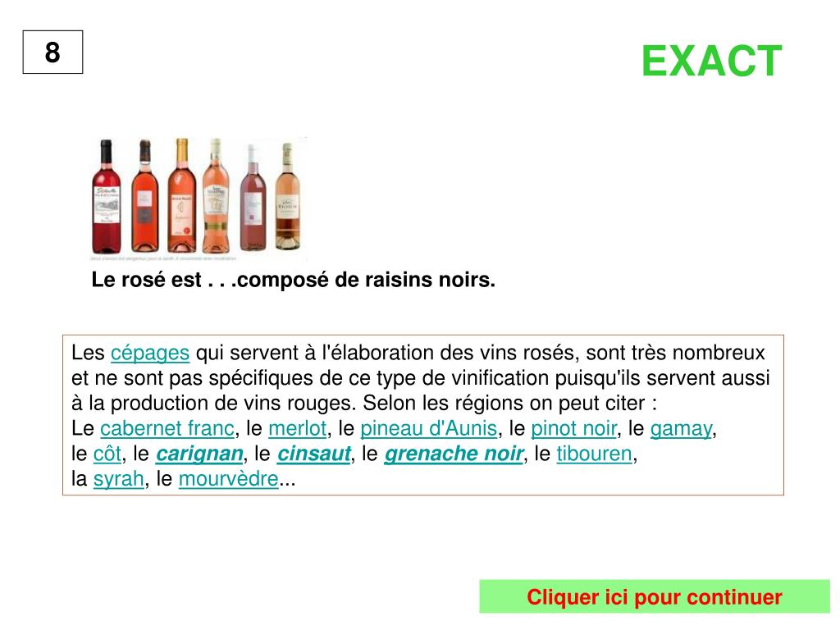The width and height of the screenshot is (840, 630).
Task: Follow the cabernet franc link
Action: [167, 428]
